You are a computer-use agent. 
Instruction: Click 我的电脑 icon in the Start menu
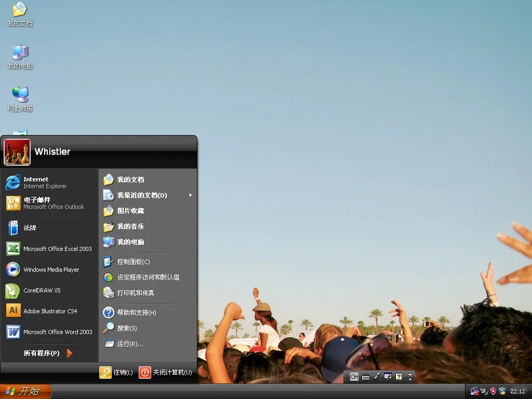(109, 242)
